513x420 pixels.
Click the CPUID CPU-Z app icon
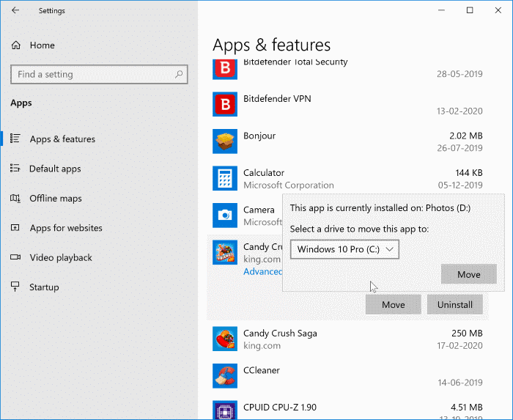point(225,410)
